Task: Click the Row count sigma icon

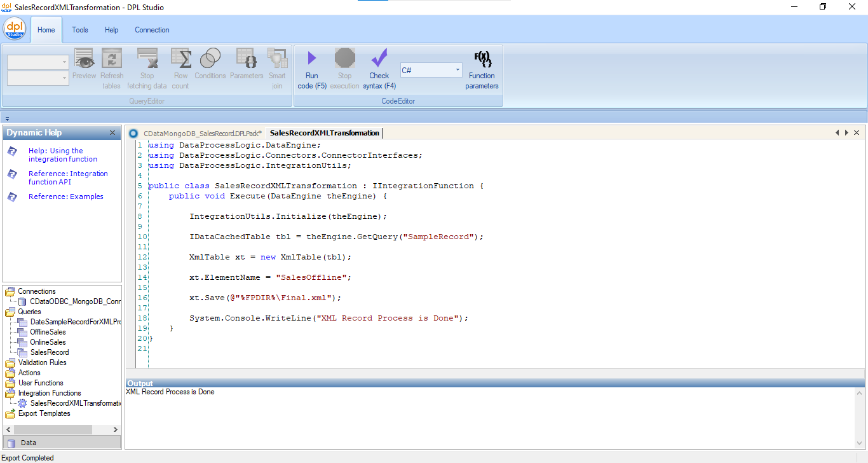Action: [x=181, y=59]
